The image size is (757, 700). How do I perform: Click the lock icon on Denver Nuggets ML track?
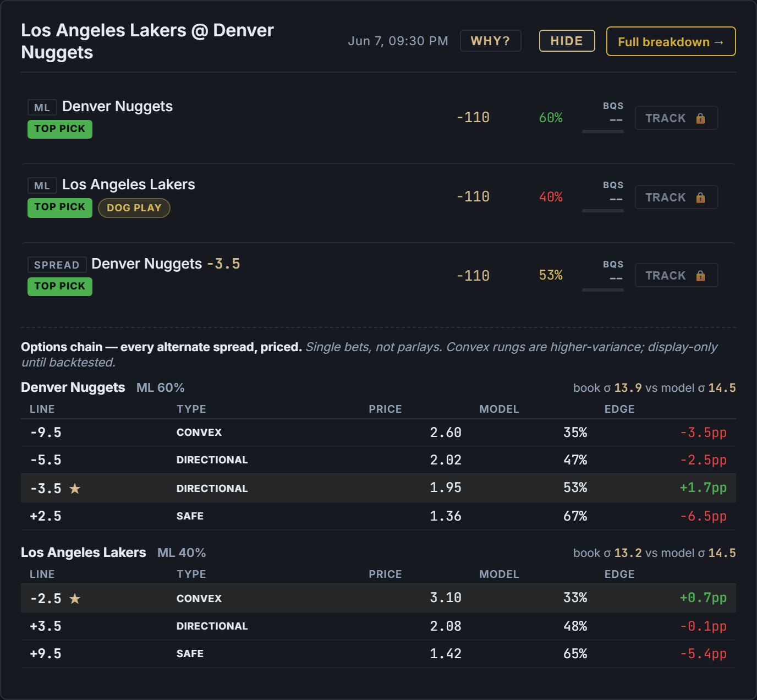click(700, 118)
